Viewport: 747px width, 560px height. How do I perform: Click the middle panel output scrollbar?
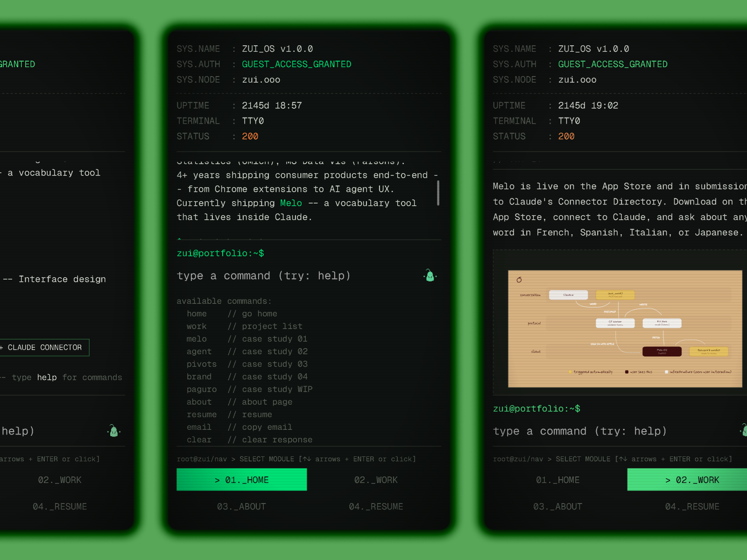[438, 193]
